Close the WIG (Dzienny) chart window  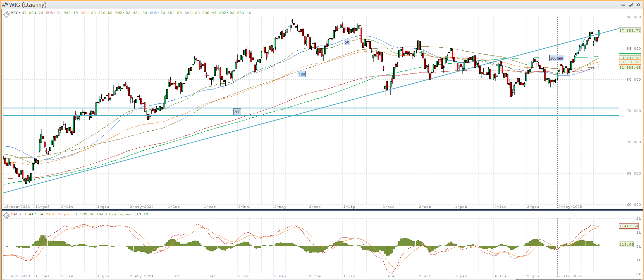point(638,5)
